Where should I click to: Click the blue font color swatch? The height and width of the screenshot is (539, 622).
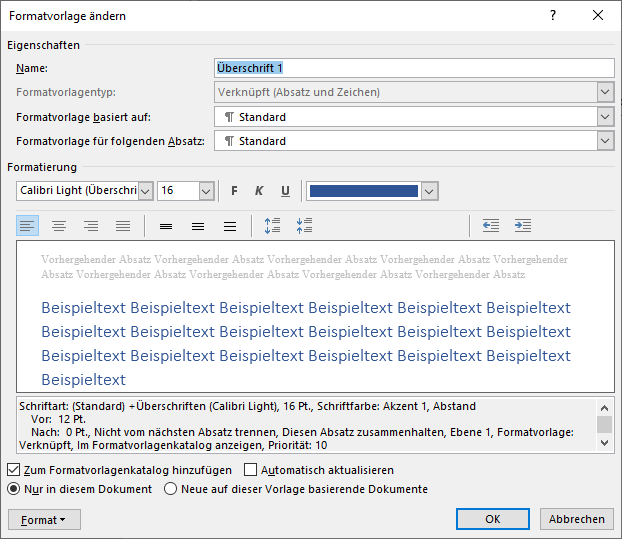364,191
